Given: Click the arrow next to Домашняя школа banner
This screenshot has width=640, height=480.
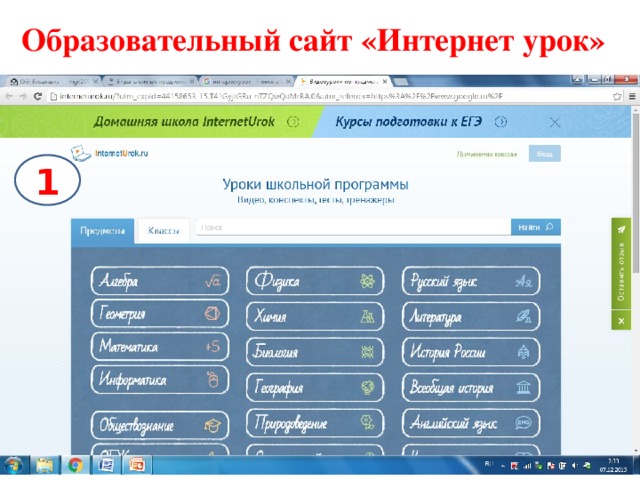Looking at the screenshot, I should [x=293, y=122].
